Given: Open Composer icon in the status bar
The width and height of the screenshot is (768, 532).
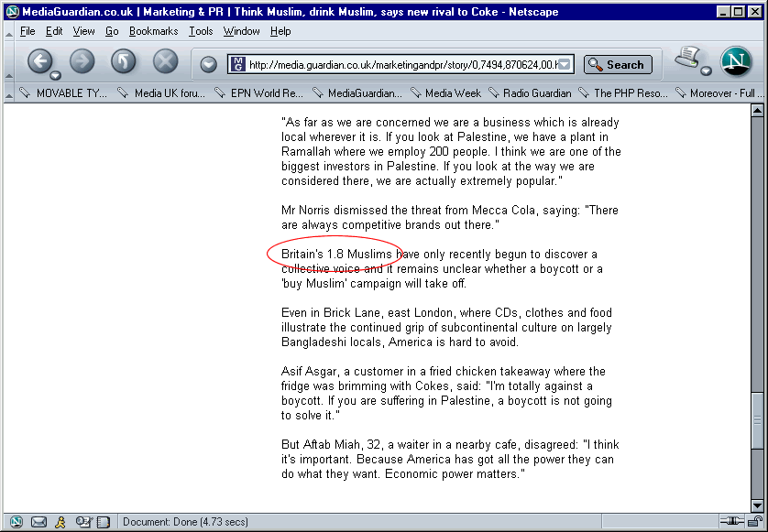Looking at the screenshot, I should [x=83, y=522].
